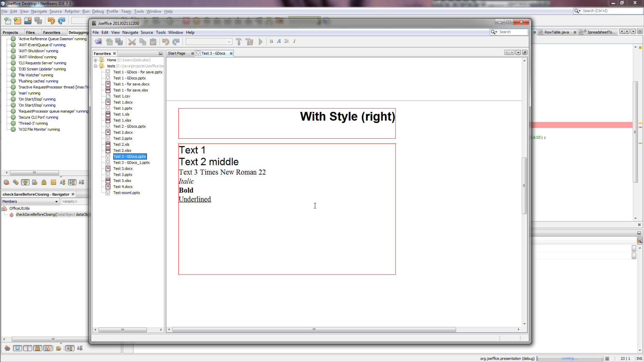Paste content using the clipboard icon

coord(153,42)
